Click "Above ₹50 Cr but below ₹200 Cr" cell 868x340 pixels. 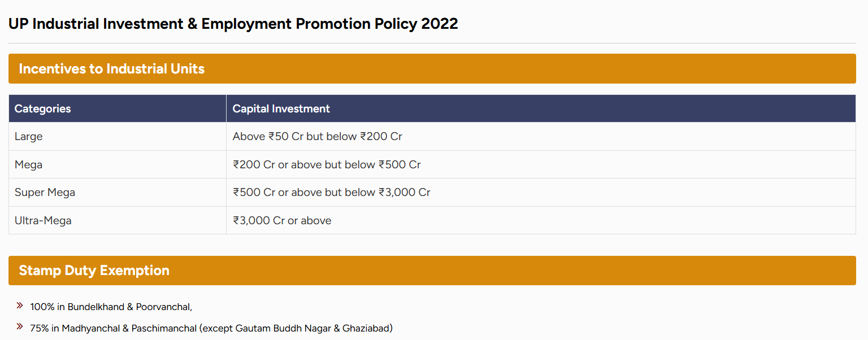tap(318, 137)
